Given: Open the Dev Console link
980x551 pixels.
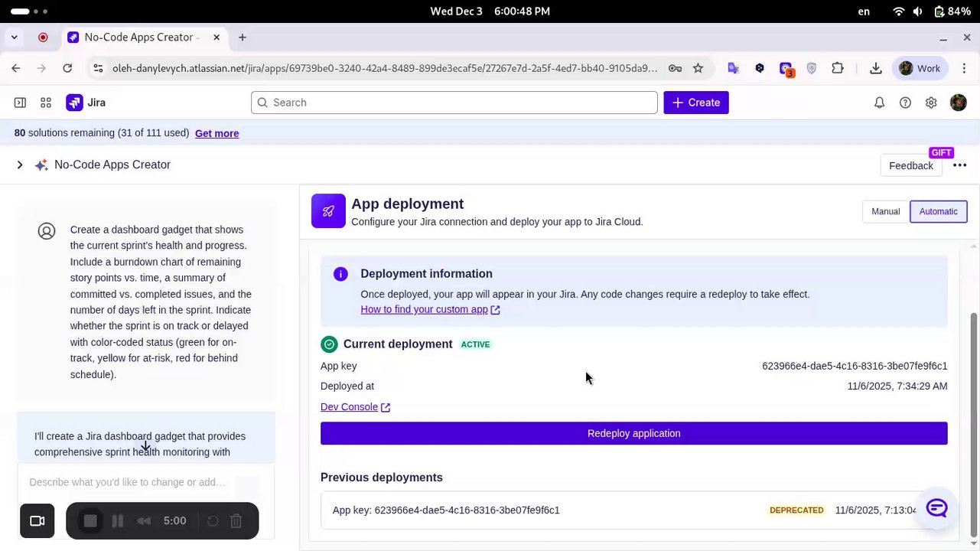Looking at the screenshot, I should pyautogui.click(x=356, y=407).
